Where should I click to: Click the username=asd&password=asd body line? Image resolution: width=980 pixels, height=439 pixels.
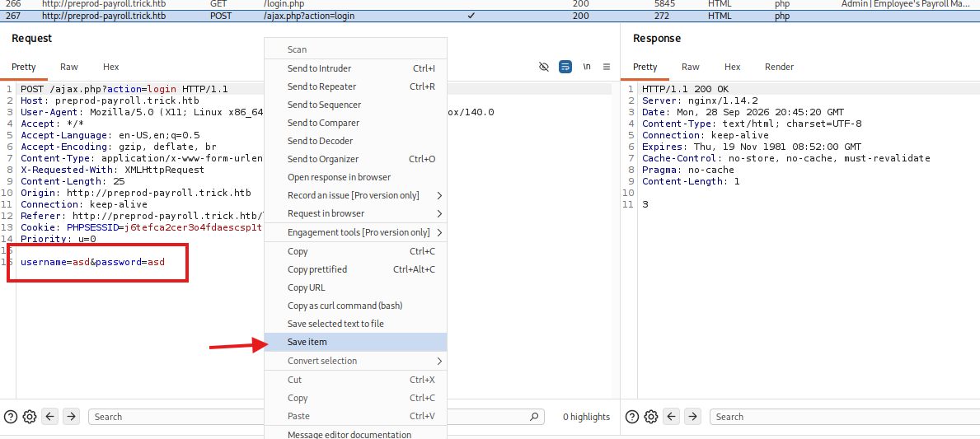point(92,262)
